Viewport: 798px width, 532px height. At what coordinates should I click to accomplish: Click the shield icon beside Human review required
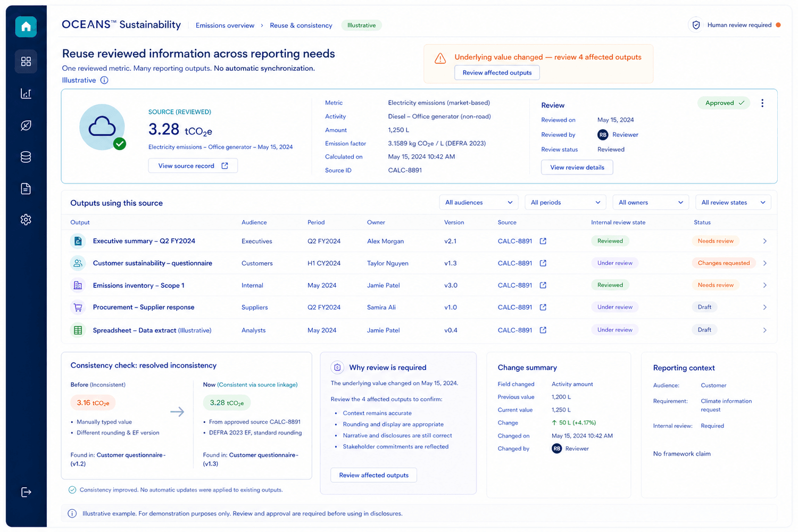[x=695, y=25]
